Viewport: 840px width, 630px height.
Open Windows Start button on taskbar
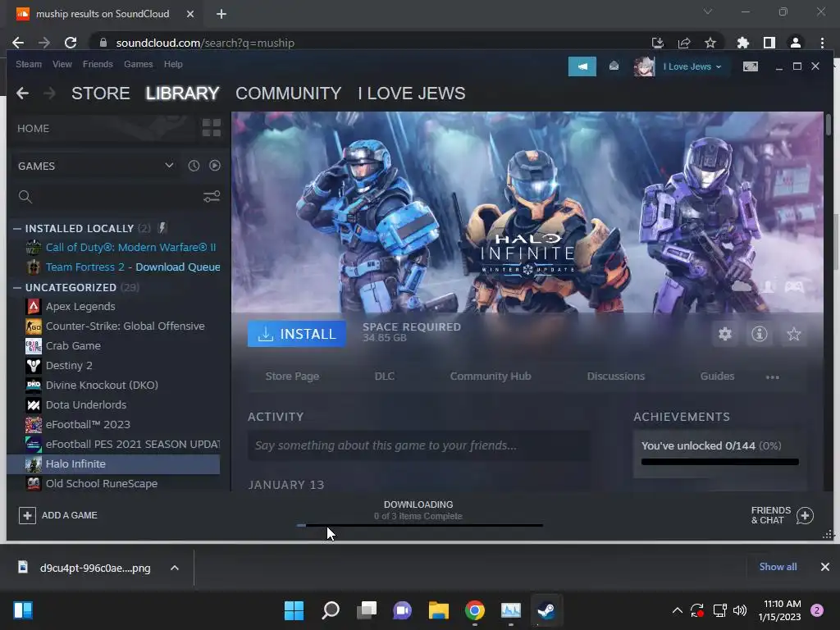pos(294,610)
